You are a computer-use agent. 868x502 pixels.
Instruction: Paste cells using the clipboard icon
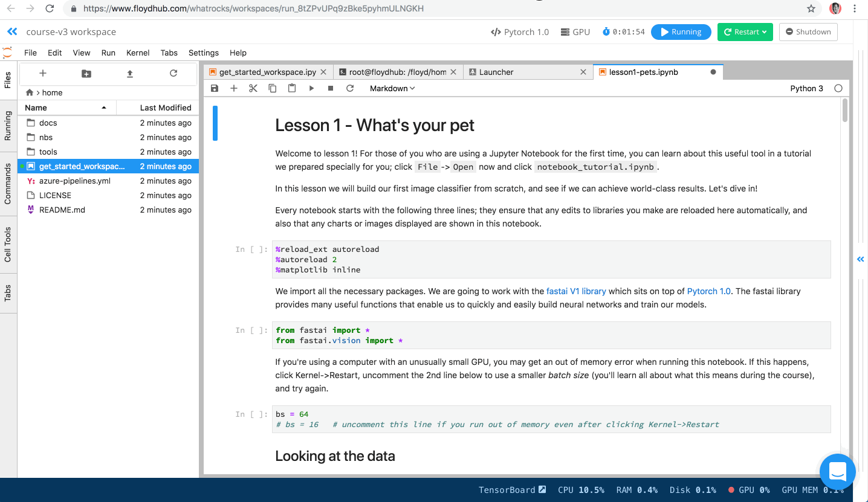(x=292, y=88)
